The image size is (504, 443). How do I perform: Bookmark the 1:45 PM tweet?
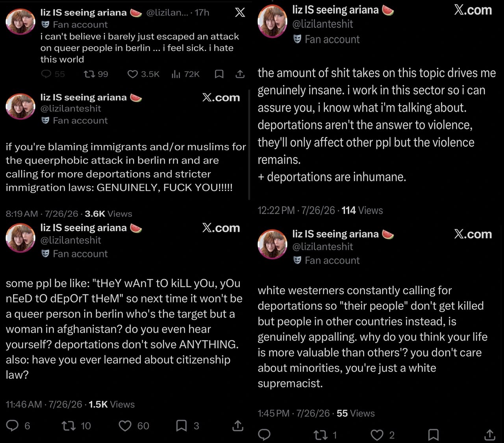(433, 435)
